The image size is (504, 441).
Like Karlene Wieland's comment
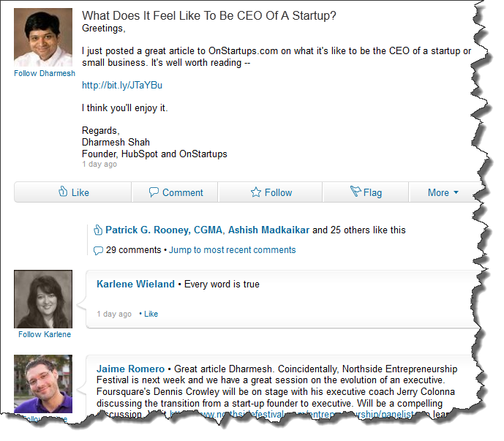(151, 314)
